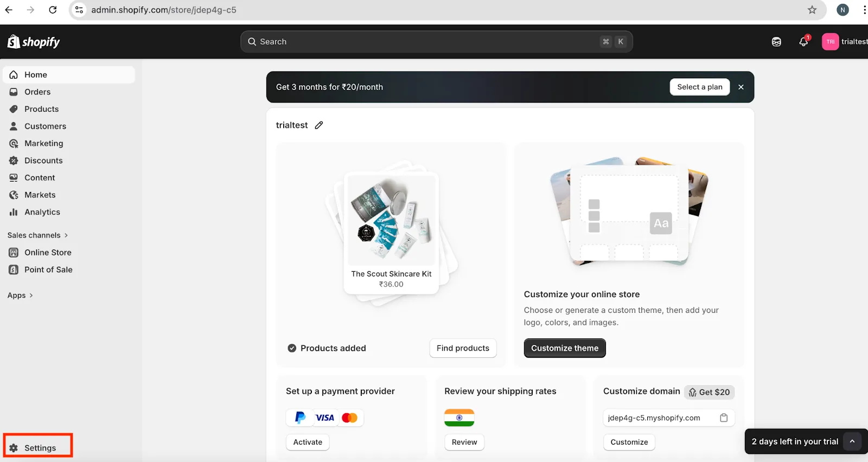
Task: Copy the myshopify domain to clipboard
Action: [x=724, y=418]
